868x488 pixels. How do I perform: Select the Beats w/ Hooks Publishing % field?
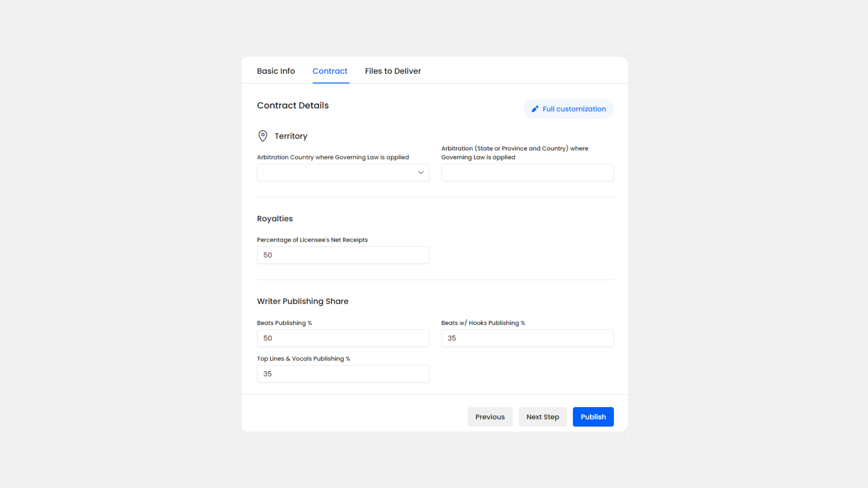tap(527, 338)
